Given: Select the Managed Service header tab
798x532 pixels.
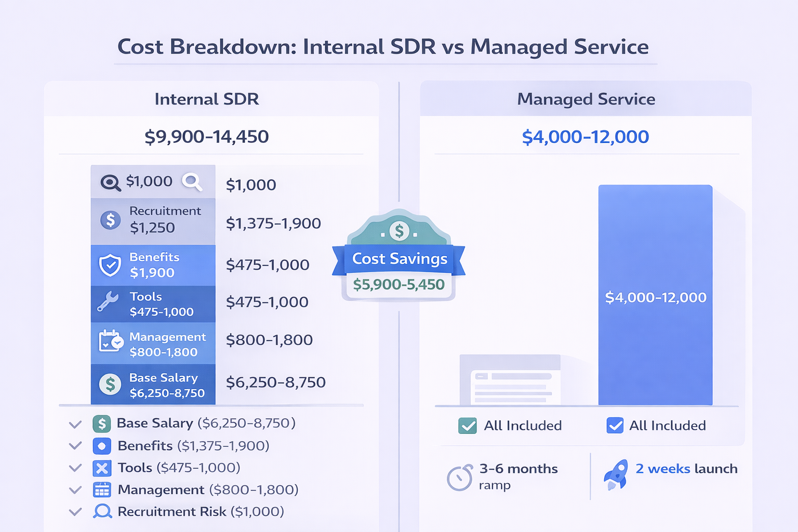Looking at the screenshot, I should [x=586, y=99].
